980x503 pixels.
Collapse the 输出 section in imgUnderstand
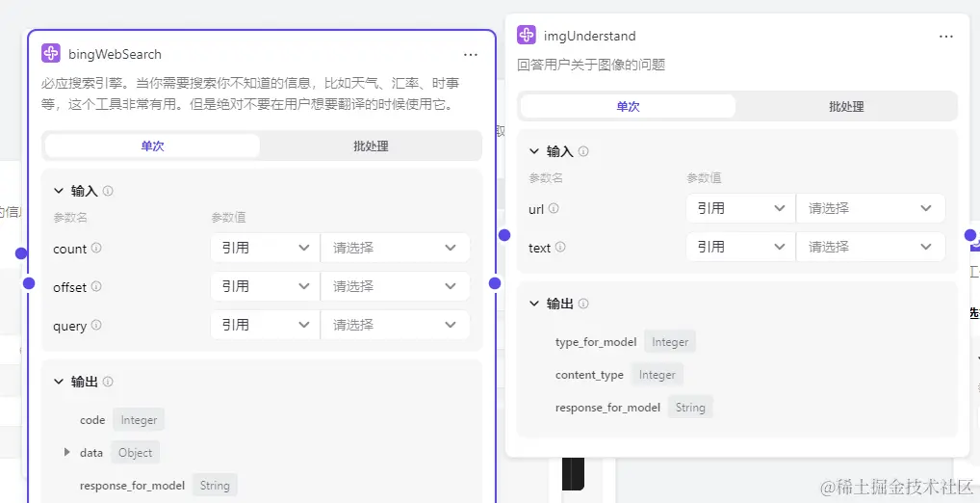(x=534, y=304)
